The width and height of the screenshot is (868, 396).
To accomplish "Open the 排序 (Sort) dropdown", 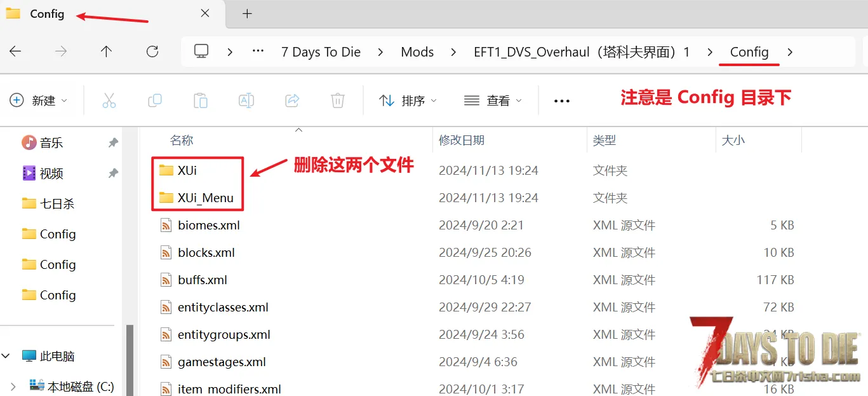I will tap(408, 100).
